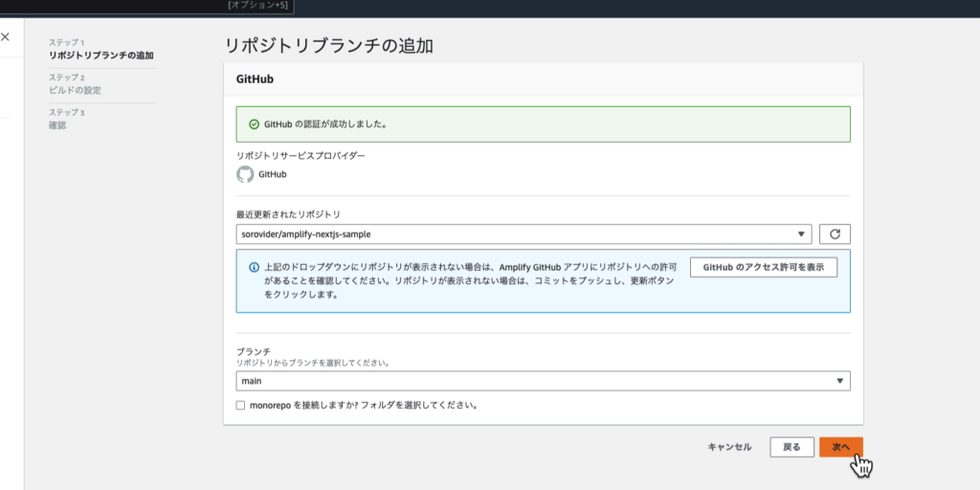Click the refresh repositories icon button

pyautogui.click(x=835, y=234)
